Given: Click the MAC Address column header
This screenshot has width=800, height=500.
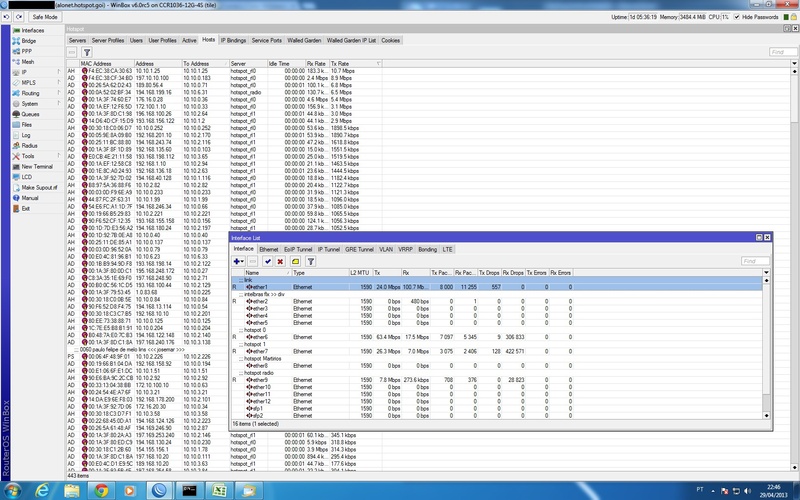Looking at the screenshot, I should (107, 63).
